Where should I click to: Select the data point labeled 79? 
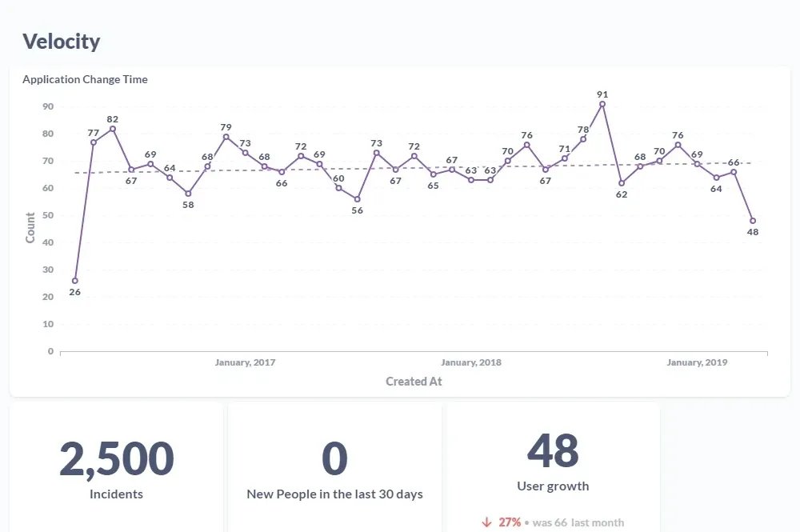tap(226, 137)
